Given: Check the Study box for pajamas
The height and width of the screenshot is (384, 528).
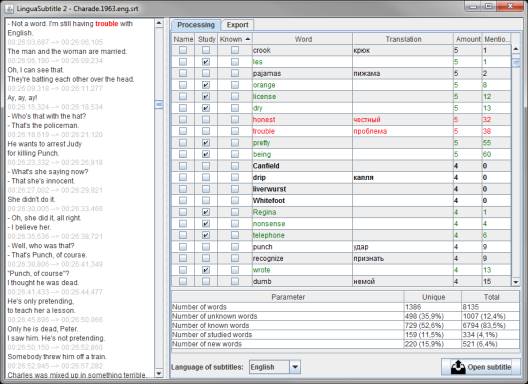Looking at the screenshot, I should click(x=206, y=73).
